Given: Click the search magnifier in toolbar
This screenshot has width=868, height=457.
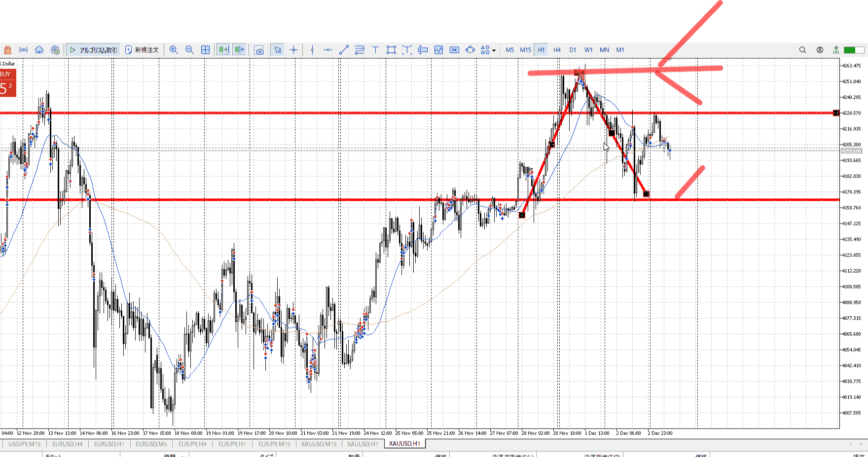Looking at the screenshot, I should (802, 50).
